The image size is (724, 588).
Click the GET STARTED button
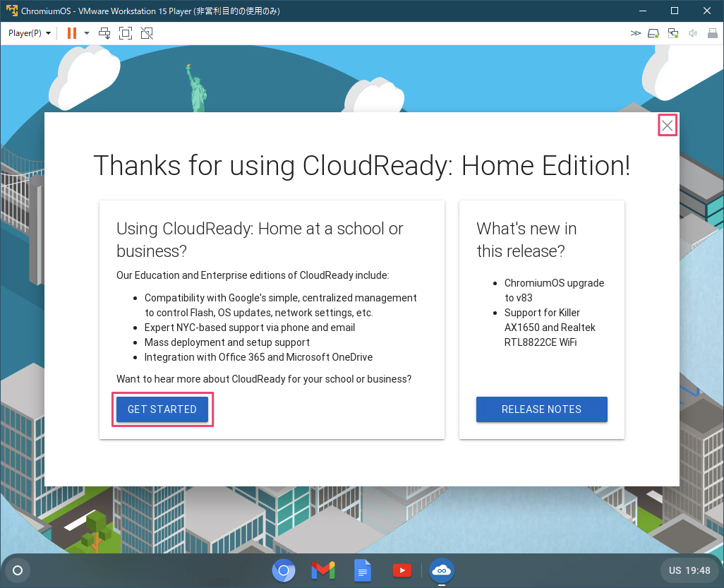coord(162,409)
